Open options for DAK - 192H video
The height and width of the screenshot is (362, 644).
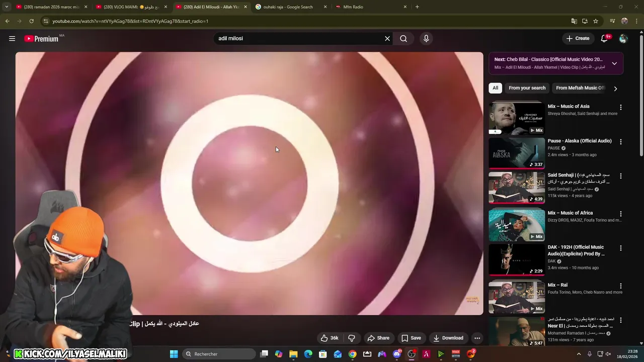[620, 248]
